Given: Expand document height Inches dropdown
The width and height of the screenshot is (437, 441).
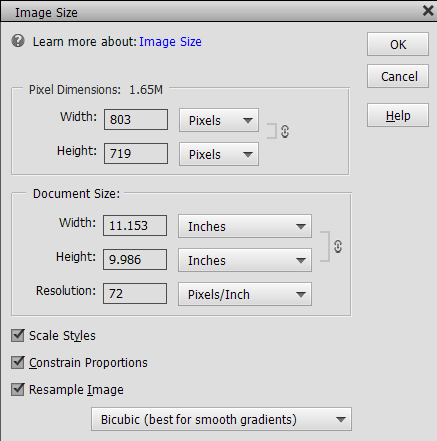Looking at the screenshot, I should coord(245,260).
